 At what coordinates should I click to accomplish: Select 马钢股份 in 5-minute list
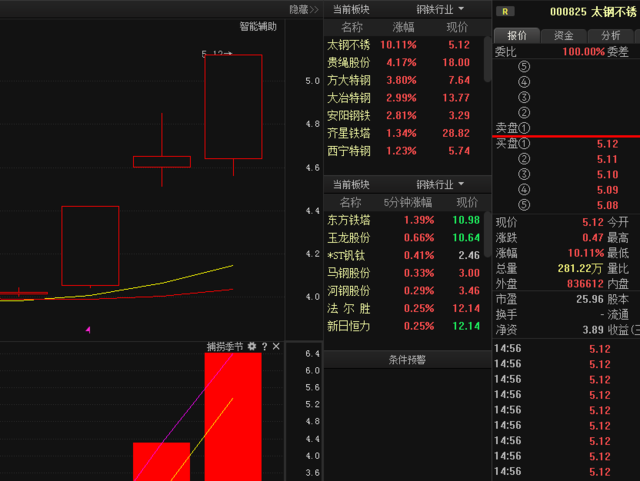click(x=404, y=273)
